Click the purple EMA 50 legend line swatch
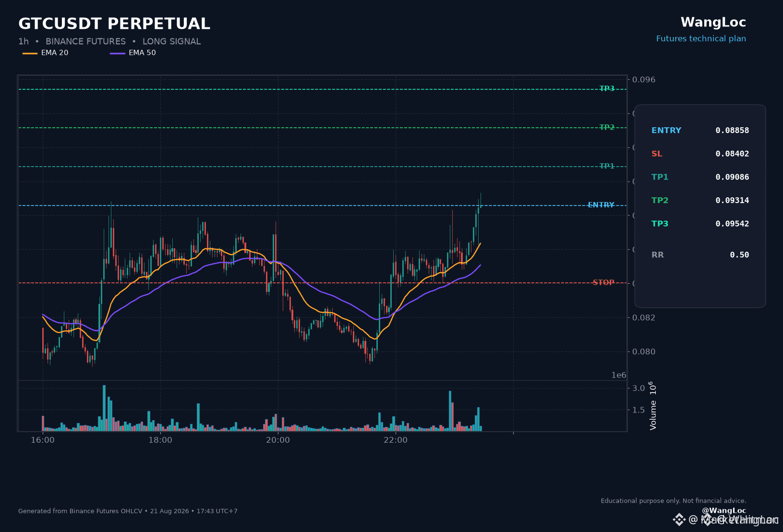Viewport: 783px width, 532px height. [x=118, y=53]
